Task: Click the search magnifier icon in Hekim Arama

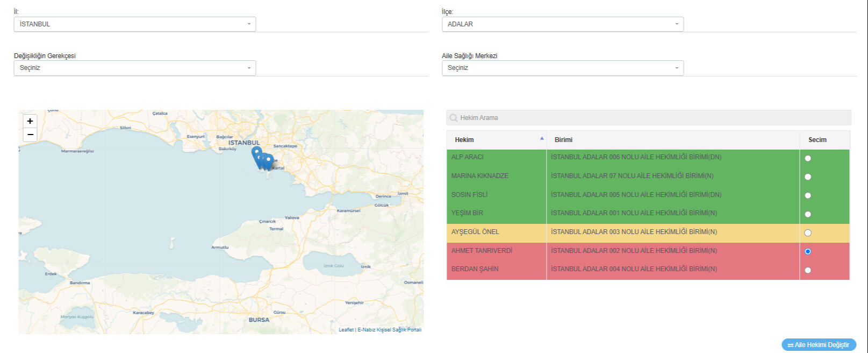Action: point(454,118)
